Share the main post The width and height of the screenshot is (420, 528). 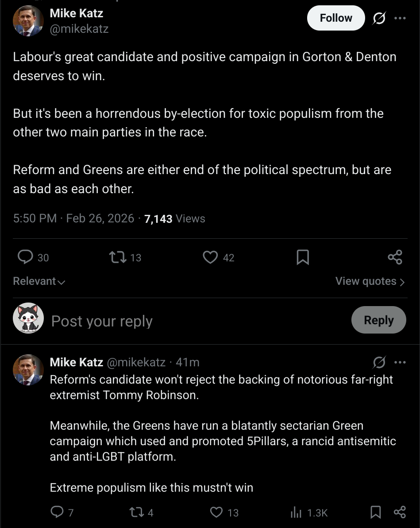(x=395, y=257)
